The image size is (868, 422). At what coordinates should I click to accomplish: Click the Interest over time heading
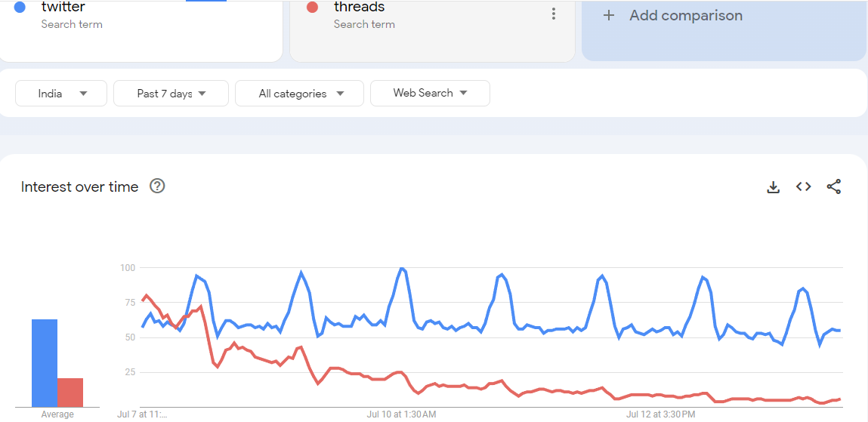pyautogui.click(x=80, y=187)
